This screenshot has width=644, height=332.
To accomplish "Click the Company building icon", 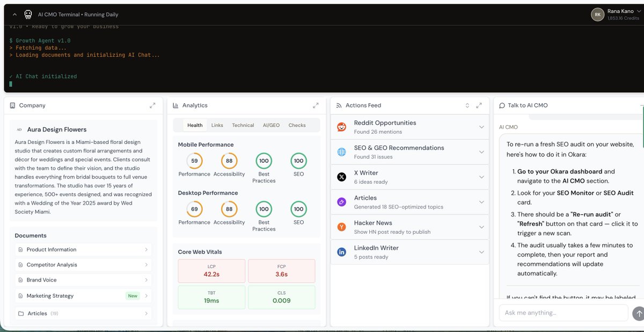I will coord(12,105).
